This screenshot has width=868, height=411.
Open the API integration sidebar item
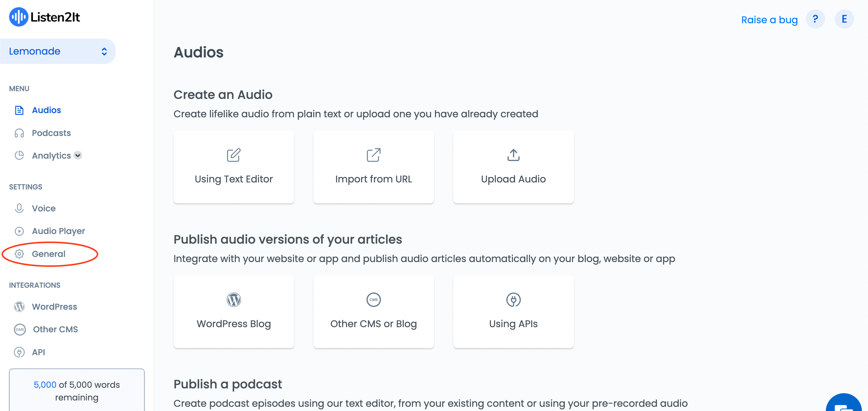(38, 352)
